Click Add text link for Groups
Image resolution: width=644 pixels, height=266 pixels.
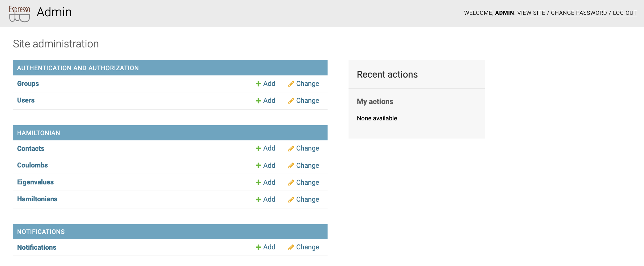(x=269, y=84)
